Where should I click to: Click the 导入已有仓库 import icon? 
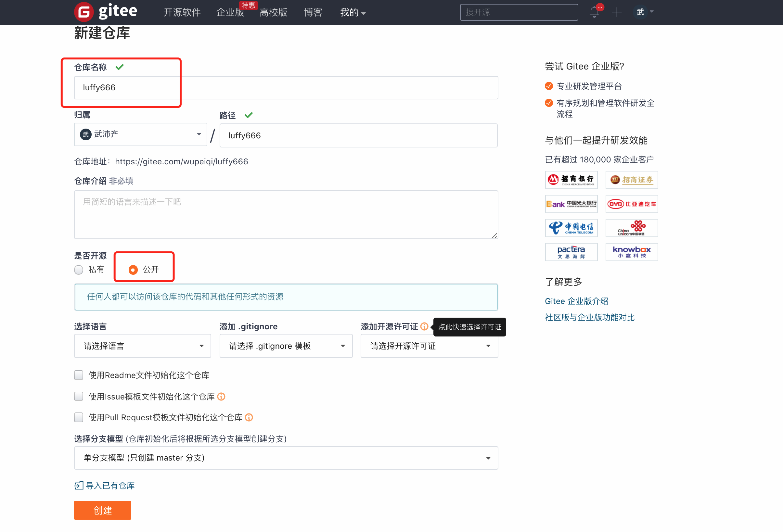[x=79, y=485]
